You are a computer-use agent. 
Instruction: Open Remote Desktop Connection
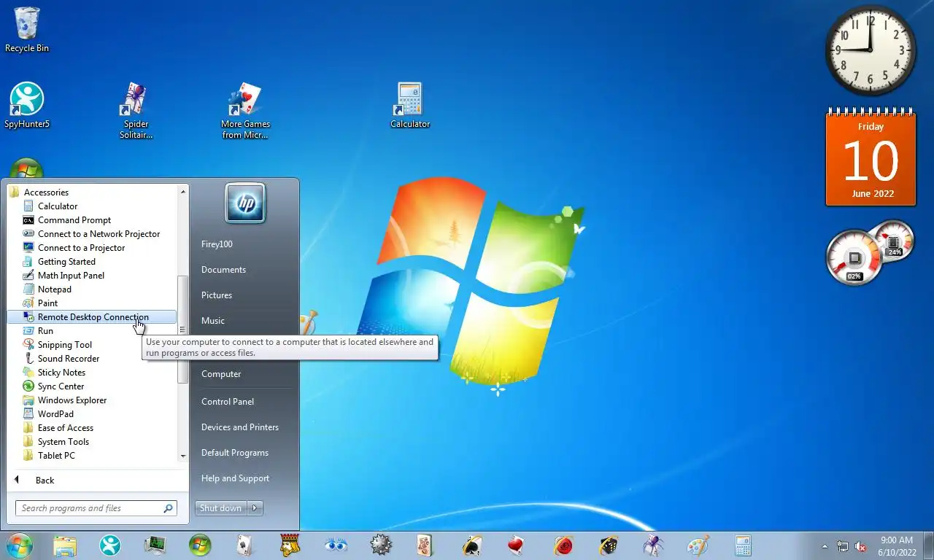click(92, 317)
